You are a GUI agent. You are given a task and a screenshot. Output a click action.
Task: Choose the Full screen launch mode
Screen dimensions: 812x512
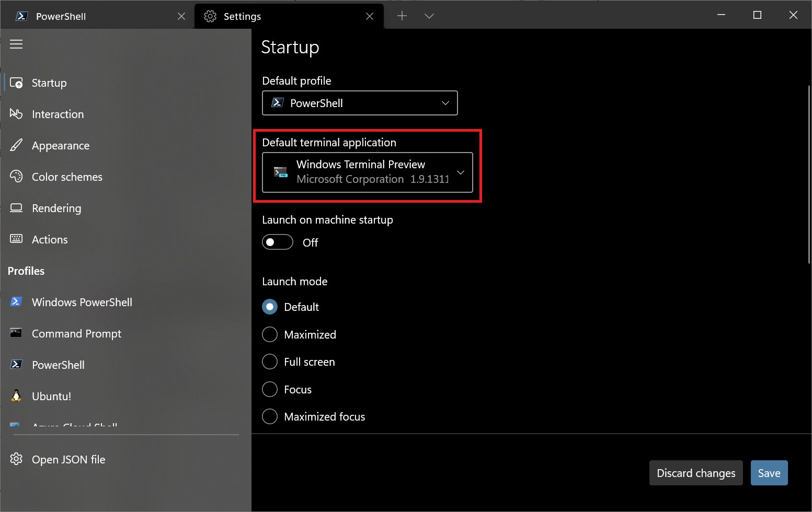(270, 362)
